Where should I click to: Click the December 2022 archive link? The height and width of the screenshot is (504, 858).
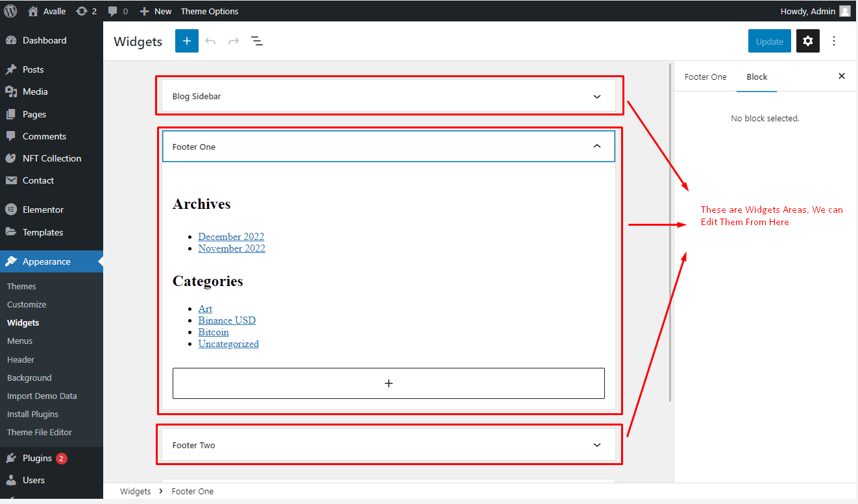[231, 237]
